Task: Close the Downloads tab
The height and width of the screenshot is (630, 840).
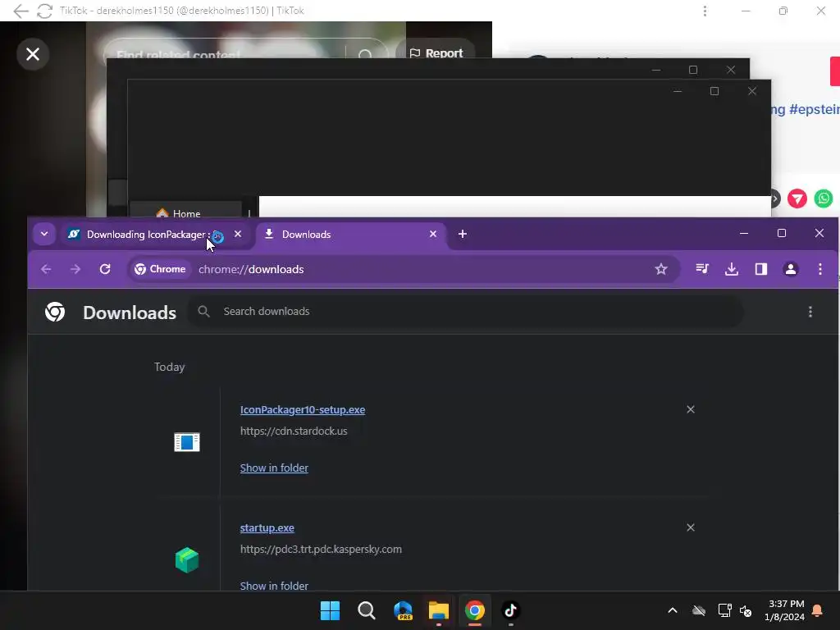Action: 433,234
